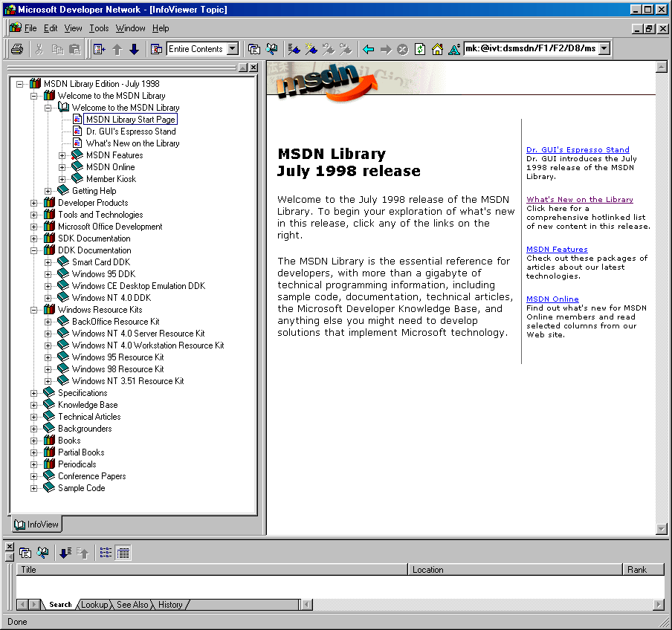Click the previous-result up arrow in the results pane
The height and width of the screenshot is (630, 672).
[83, 553]
